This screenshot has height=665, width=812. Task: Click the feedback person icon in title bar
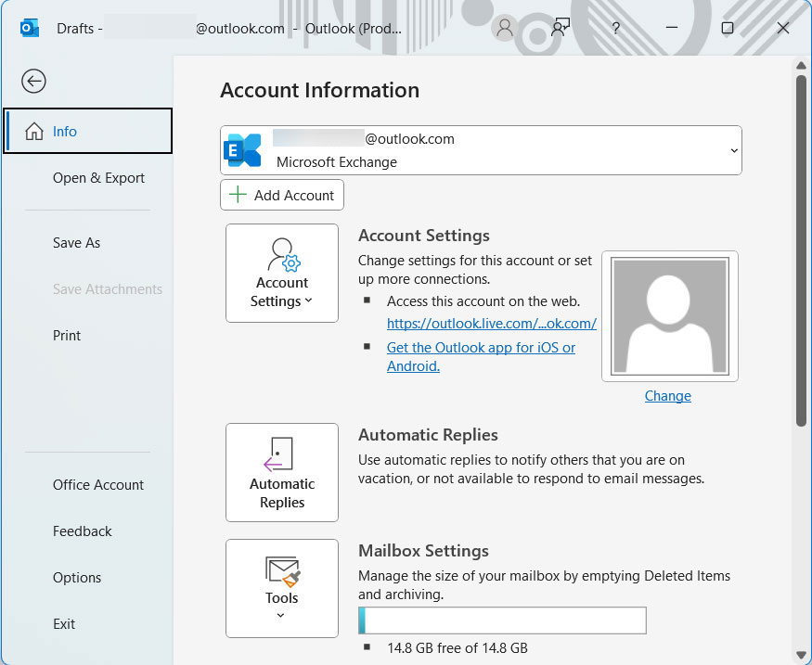click(561, 28)
